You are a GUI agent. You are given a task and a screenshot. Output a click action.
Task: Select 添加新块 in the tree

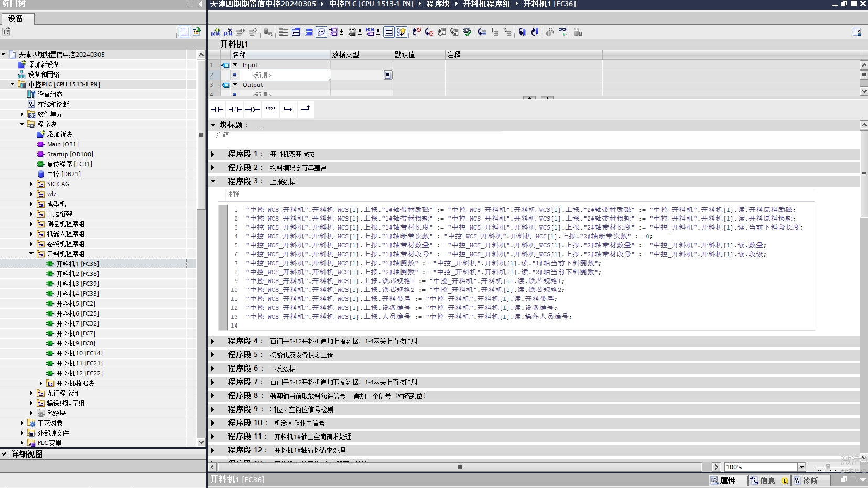pos(59,134)
